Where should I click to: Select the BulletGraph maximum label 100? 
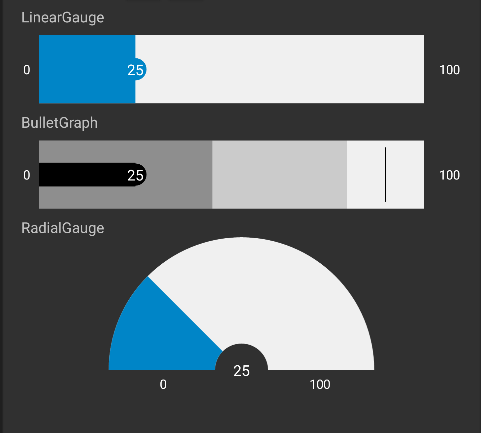click(449, 175)
